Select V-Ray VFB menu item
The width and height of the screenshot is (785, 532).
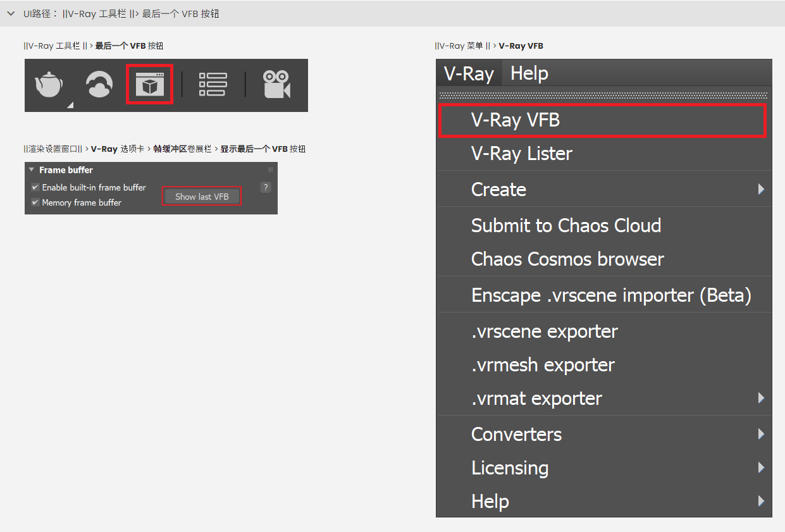[x=602, y=120]
